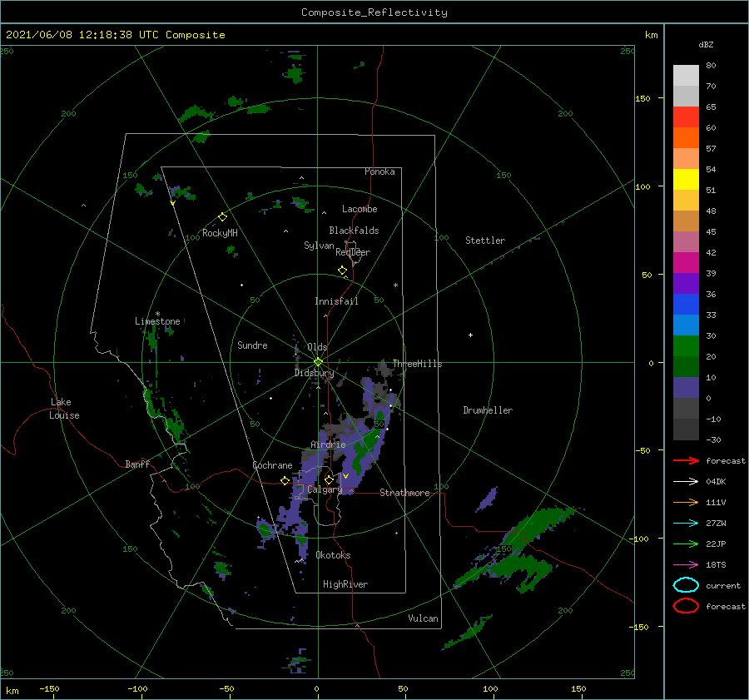Click the RockyMH label
The image size is (749, 700).
(x=220, y=233)
